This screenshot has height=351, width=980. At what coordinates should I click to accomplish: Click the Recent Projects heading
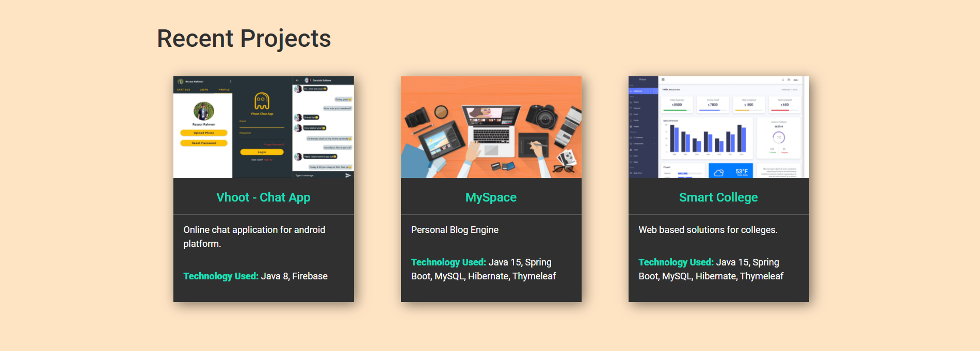tap(244, 39)
